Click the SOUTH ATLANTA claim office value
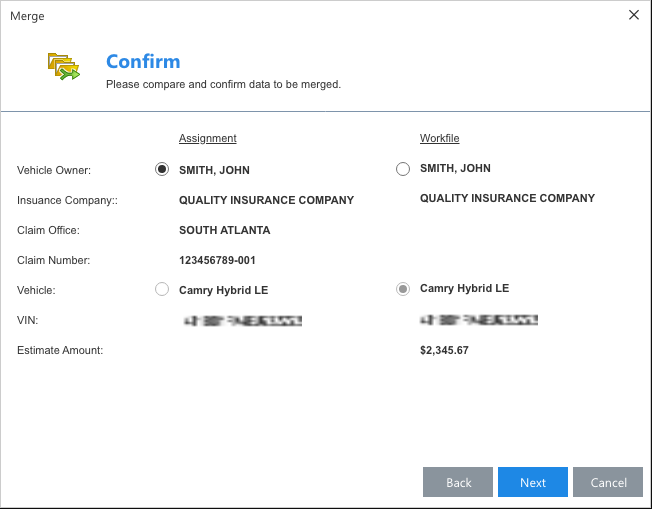The image size is (652, 509). pos(225,230)
